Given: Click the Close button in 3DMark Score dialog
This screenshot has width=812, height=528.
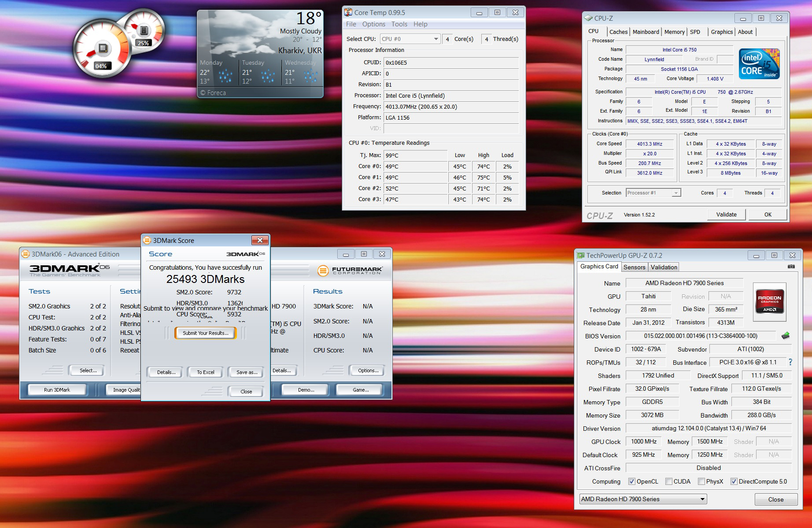Looking at the screenshot, I should pyautogui.click(x=247, y=392).
